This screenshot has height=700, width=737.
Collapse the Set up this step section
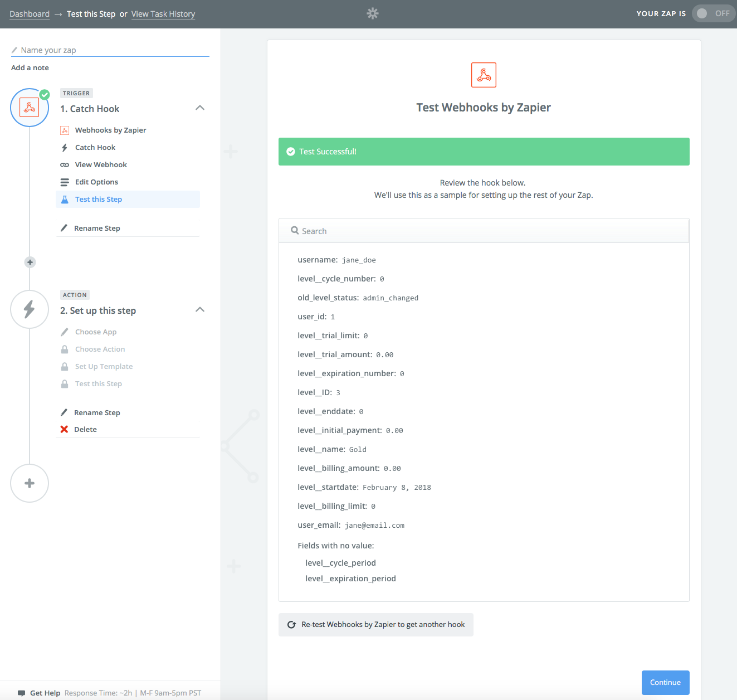click(200, 309)
